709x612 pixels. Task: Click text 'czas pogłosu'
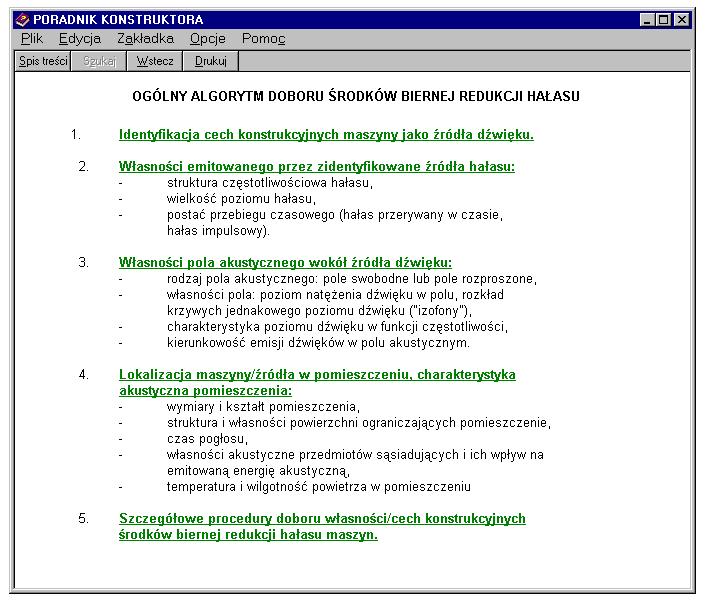206,439
